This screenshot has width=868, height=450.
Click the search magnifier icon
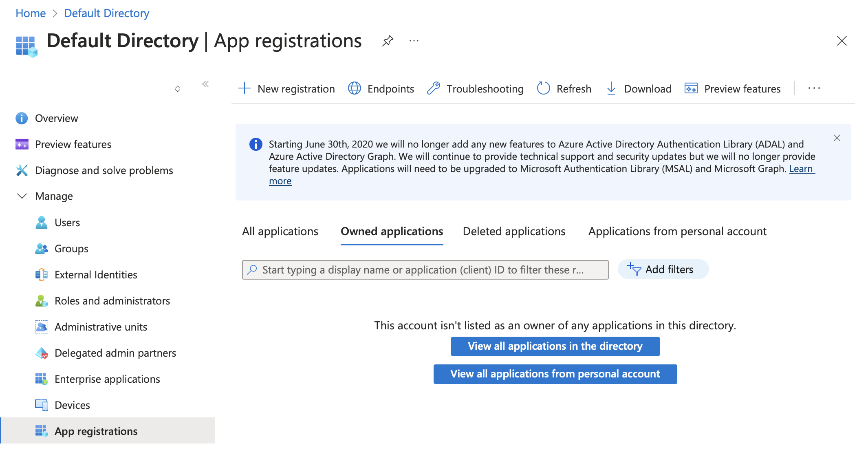tap(252, 270)
